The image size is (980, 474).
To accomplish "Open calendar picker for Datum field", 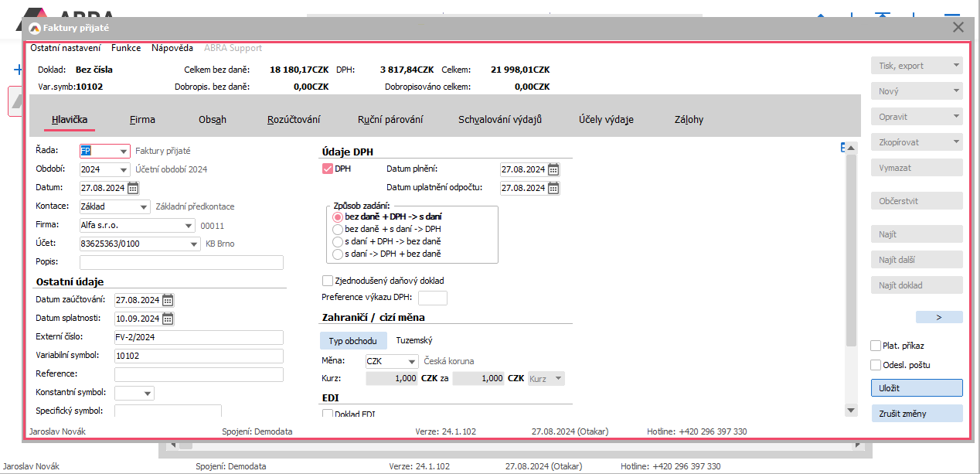I will click(x=133, y=187).
